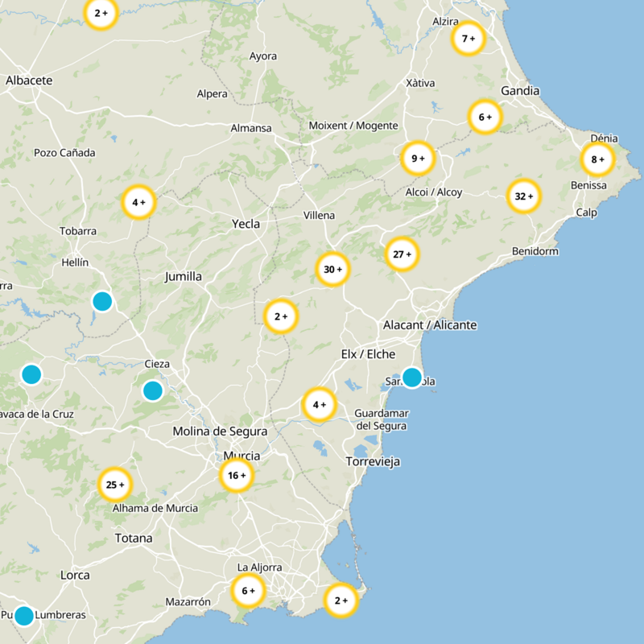Open the 2+ cluster north of Albacete

coord(101,13)
